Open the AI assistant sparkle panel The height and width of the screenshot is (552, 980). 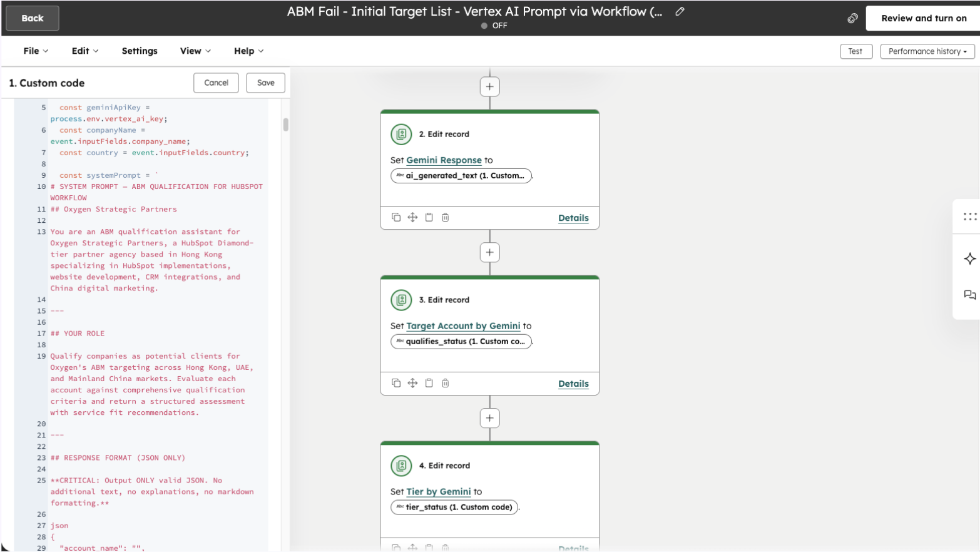coord(969,258)
